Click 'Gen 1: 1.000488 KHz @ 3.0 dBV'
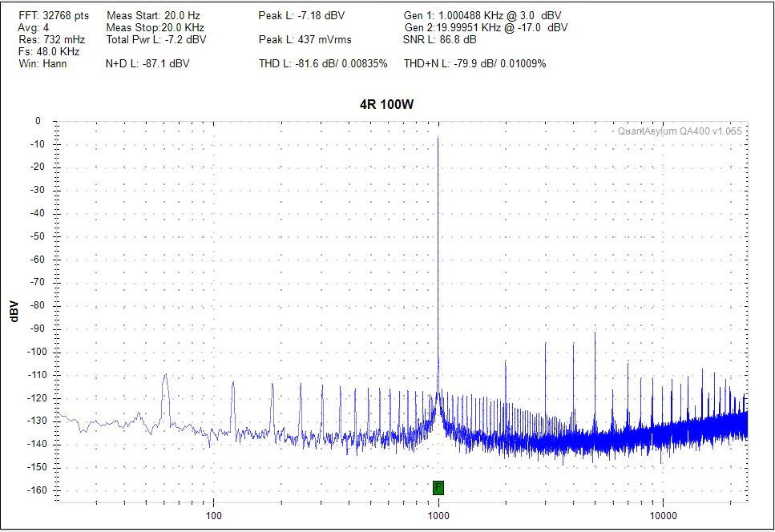Image resolution: width=775 pixels, height=532 pixels. pos(482,16)
